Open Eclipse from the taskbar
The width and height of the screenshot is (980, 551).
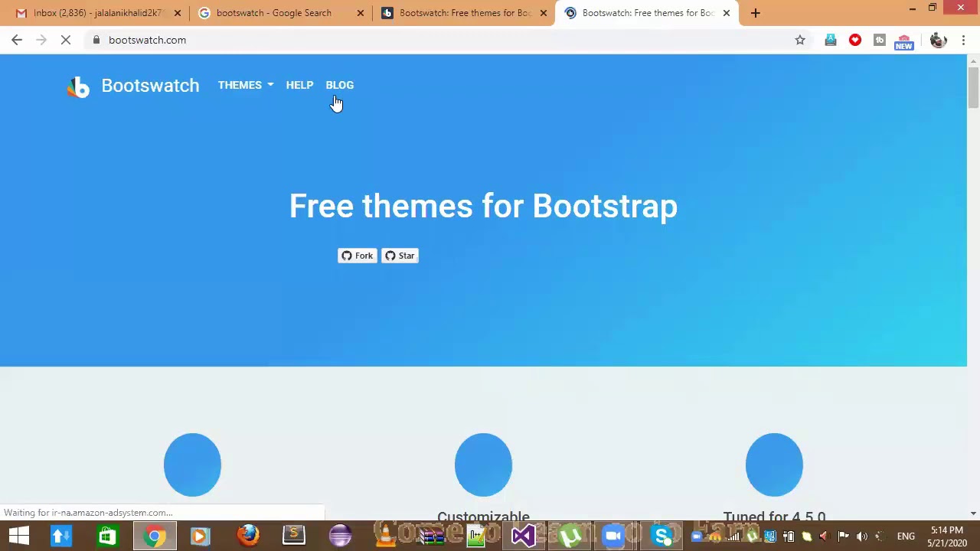[x=340, y=536]
